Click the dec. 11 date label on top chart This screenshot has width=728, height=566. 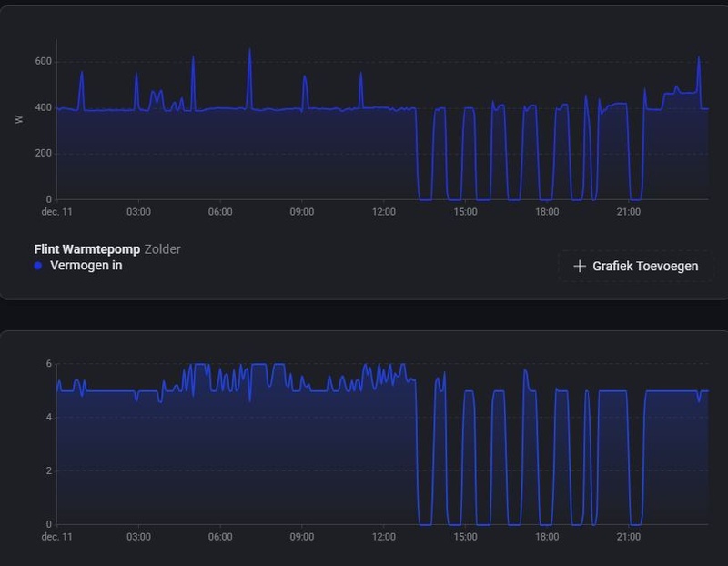click(56, 212)
